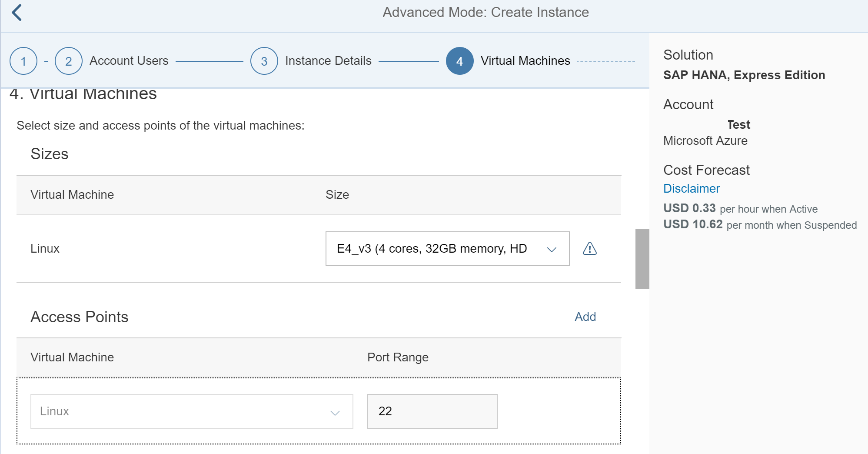
Task: Click step 4 circle for Virtual Machines
Action: pyautogui.click(x=459, y=61)
